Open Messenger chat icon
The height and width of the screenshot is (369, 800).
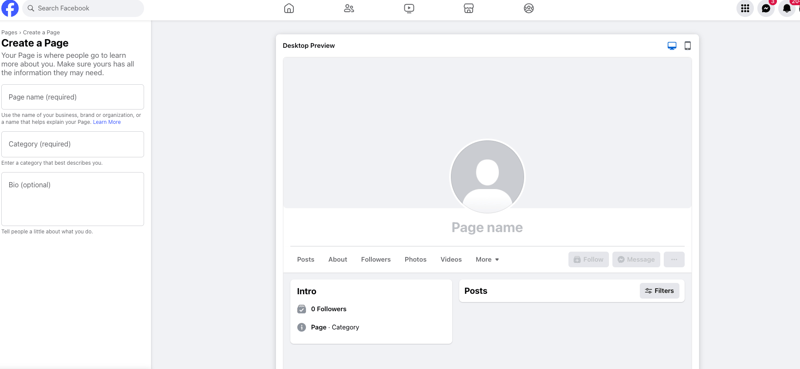766,8
